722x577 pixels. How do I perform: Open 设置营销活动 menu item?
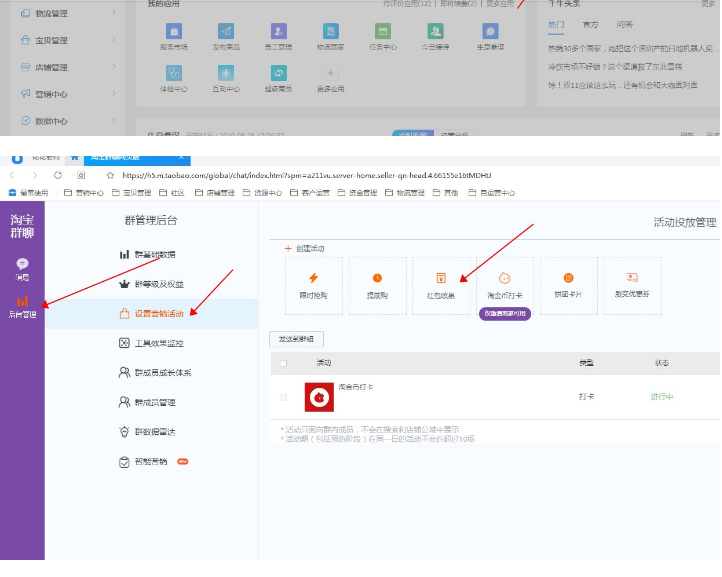coord(159,313)
